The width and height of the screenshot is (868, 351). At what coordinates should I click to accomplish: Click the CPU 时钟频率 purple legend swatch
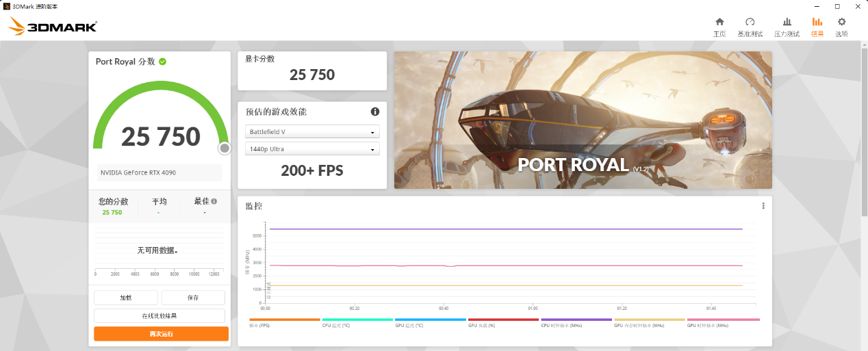[576, 320]
